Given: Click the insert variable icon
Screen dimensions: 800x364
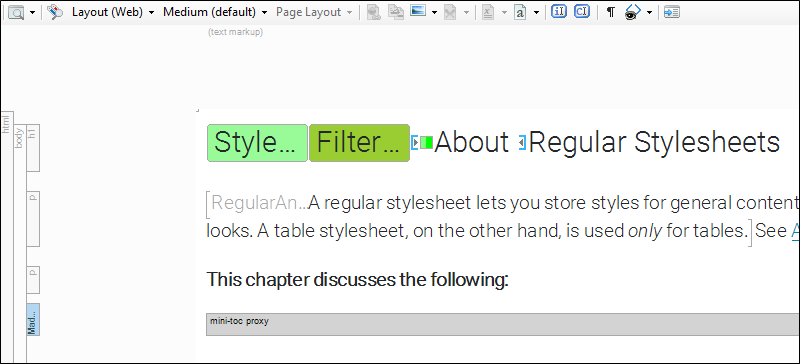Looking at the screenshot, I should tap(488, 13).
